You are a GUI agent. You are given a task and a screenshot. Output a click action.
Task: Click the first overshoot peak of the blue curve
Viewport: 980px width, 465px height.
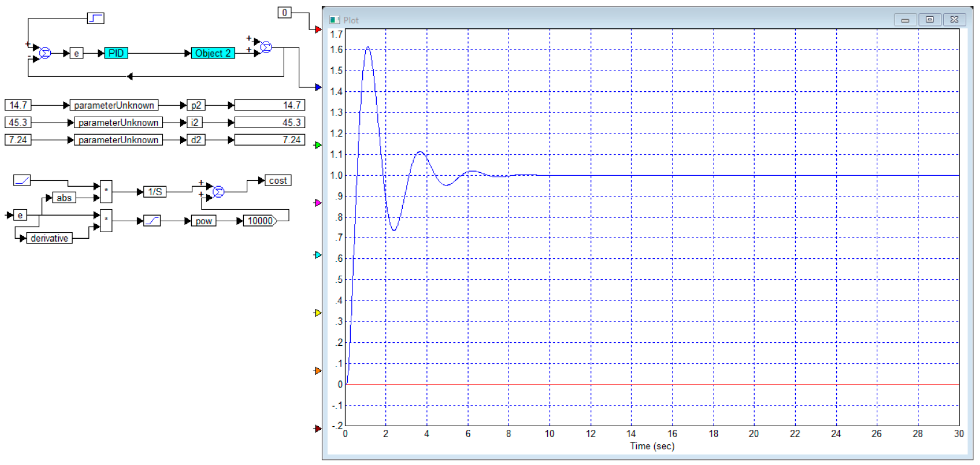368,47
